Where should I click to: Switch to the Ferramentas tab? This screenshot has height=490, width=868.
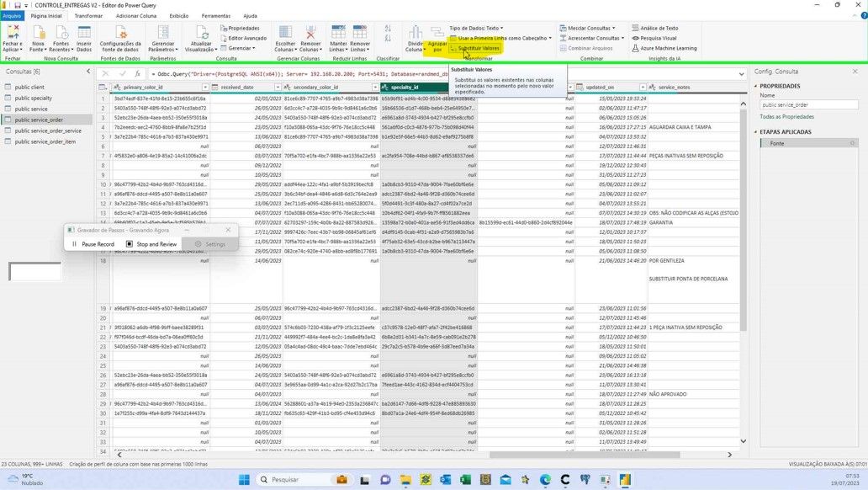pos(216,16)
